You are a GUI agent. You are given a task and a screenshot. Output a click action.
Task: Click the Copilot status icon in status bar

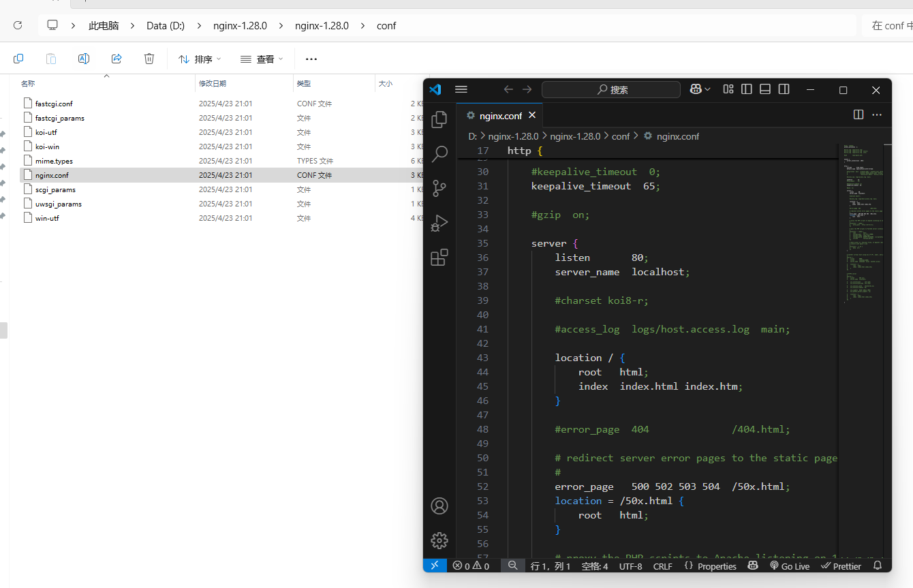pyautogui.click(x=753, y=566)
